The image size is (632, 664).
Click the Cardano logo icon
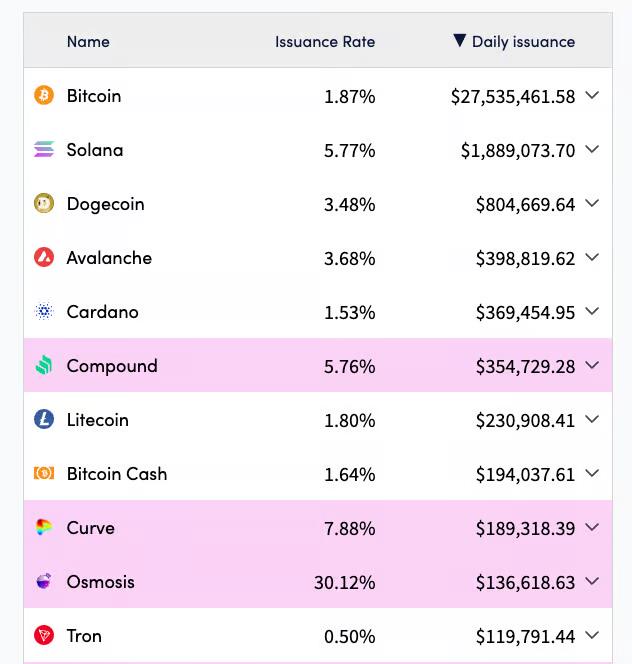(x=44, y=312)
